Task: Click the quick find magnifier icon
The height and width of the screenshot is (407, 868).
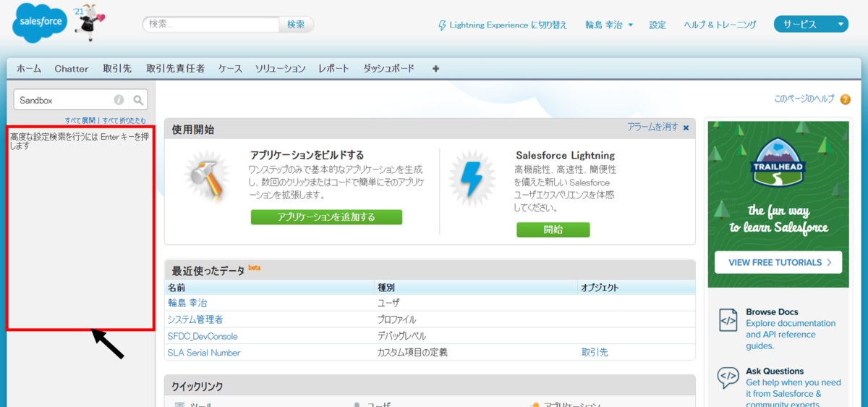Action: (139, 100)
